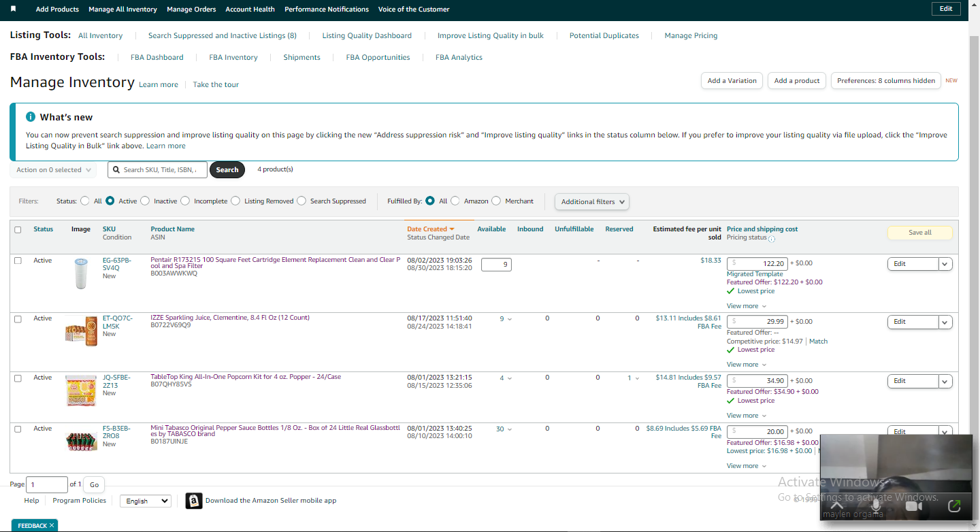Open the English language dropdown

(x=146, y=501)
